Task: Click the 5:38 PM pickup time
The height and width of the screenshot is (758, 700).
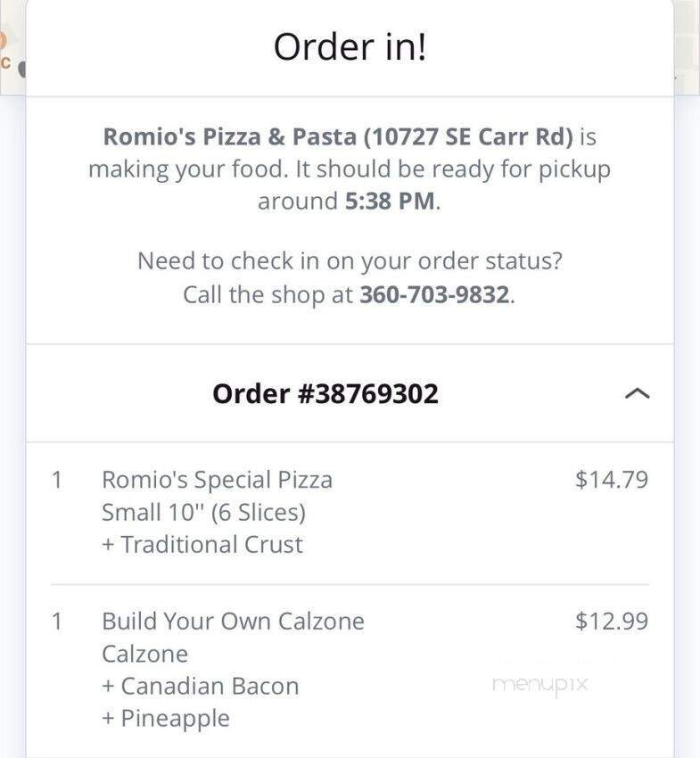Action: tap(391, 201)
